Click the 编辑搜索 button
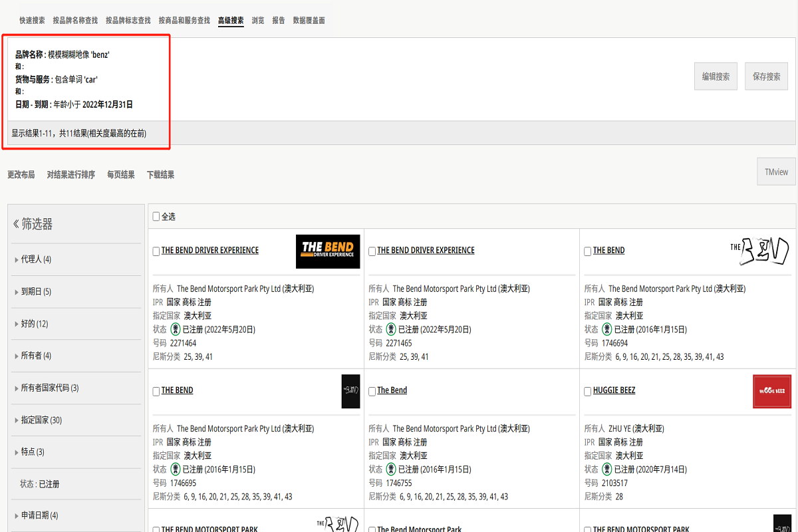 [716, 76]
